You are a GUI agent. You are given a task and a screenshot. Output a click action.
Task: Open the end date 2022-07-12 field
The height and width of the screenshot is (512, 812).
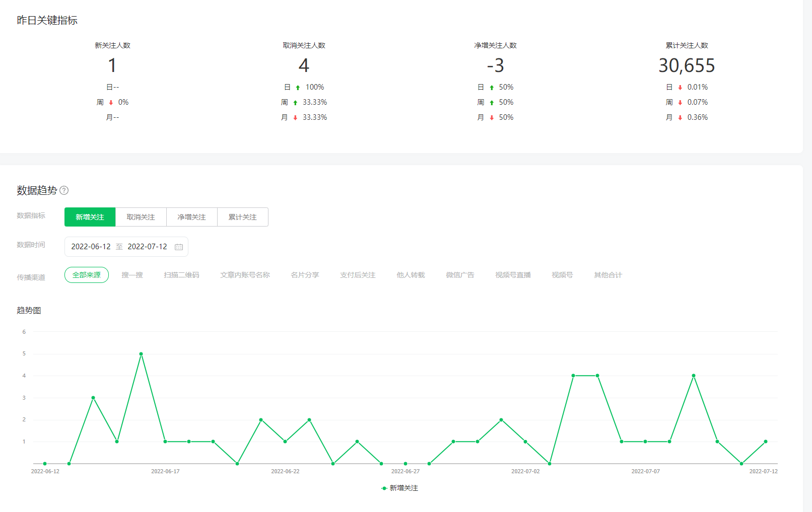tap(147, 247)
